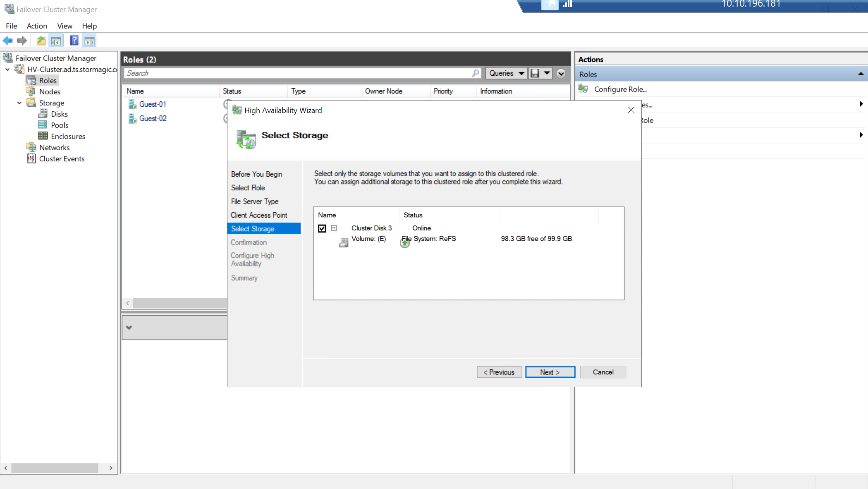Click the Roles tree icon
868x489 pixels.
(31, 80)
